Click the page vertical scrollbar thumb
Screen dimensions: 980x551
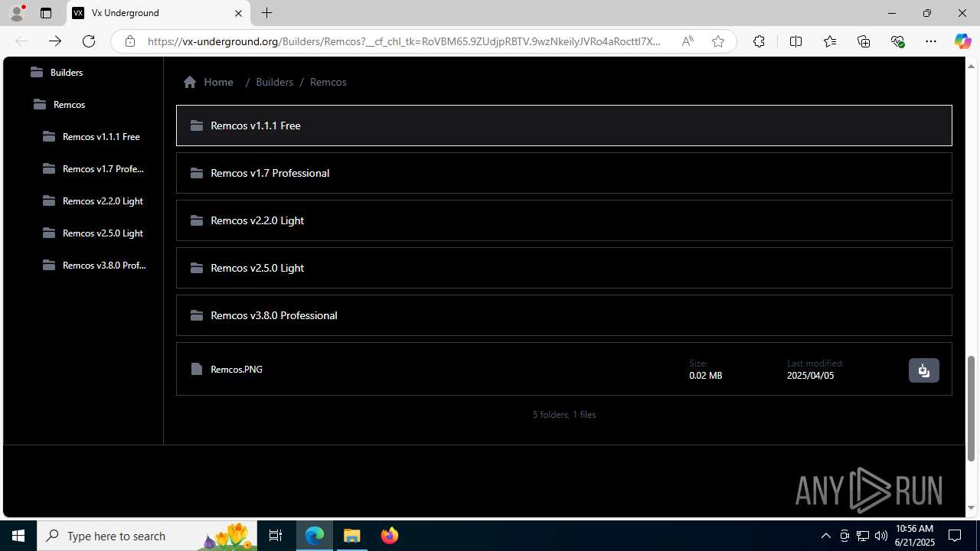point(972,408)
